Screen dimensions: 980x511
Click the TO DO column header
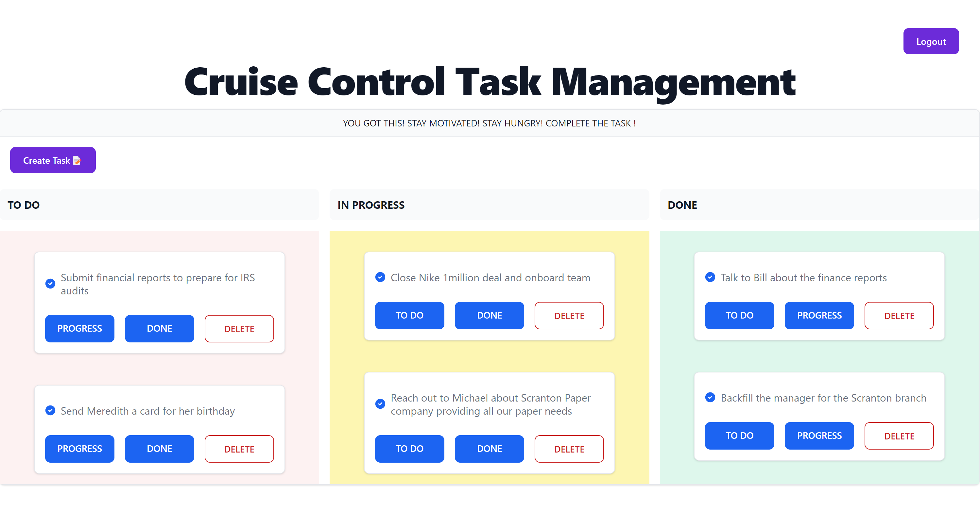pyautogui.click(x=24, y=205)
